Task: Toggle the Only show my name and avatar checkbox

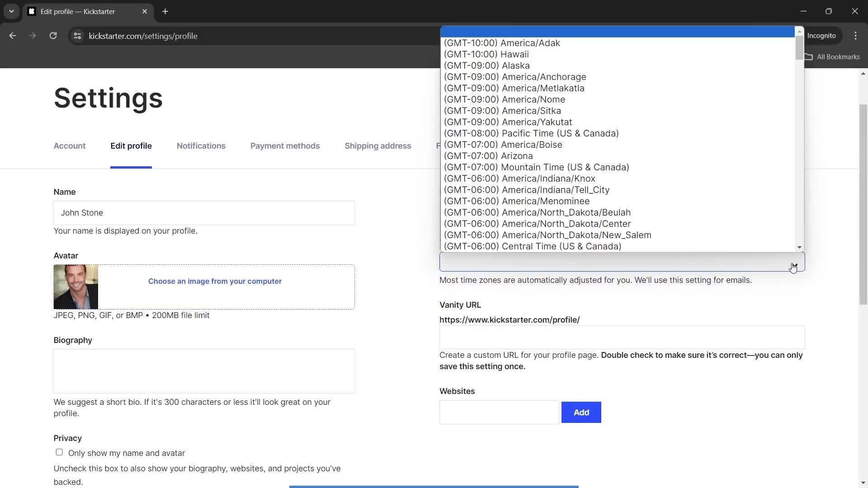Action: click(59, 452)
